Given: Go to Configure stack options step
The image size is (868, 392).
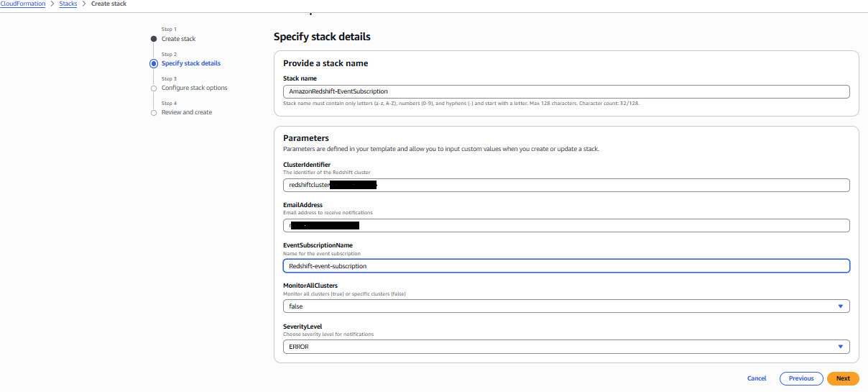Looking at the screenshot, I should pyautogui.click(x=194, y=88).
